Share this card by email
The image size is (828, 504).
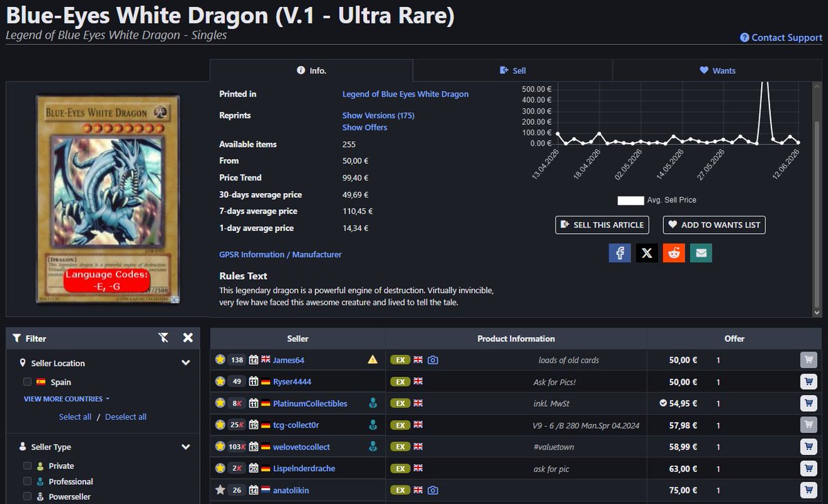[x=701, y=253]
